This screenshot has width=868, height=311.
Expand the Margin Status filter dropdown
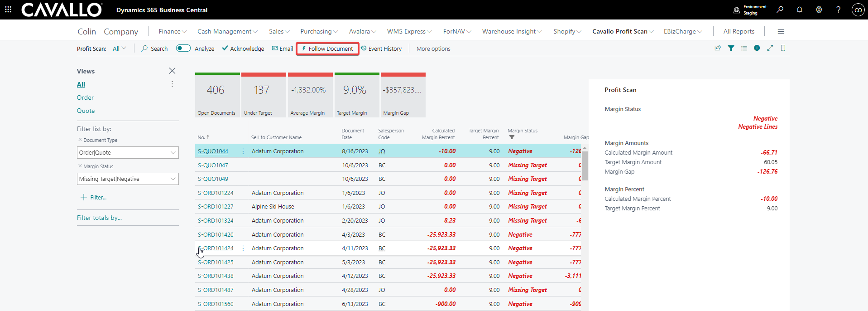[x=173, y=179]
